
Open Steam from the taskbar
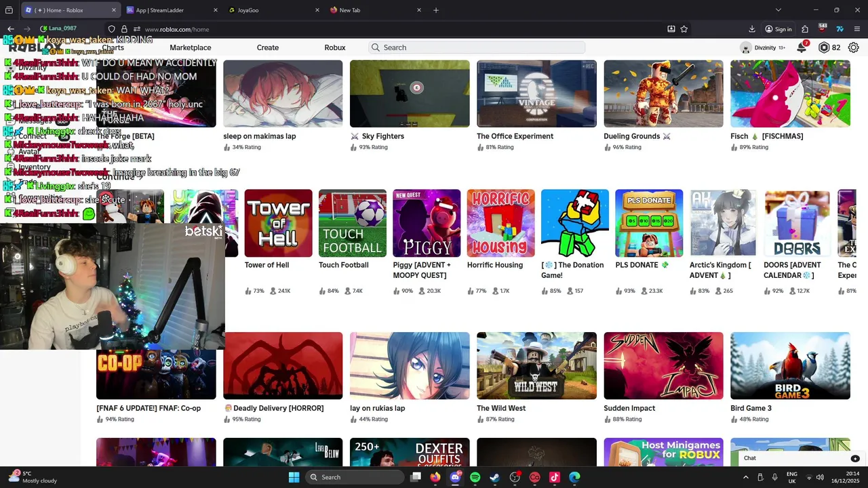coord(495,477)
